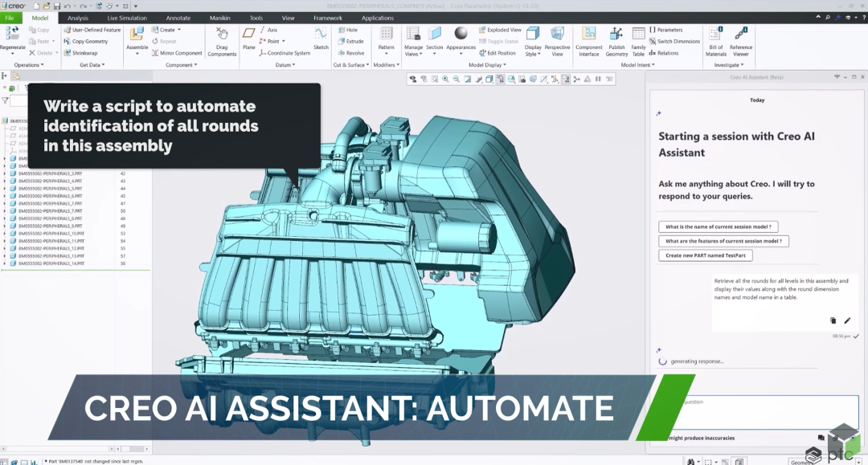This screenshot has height=465, width=868.
Task: Click the Pattern tool icon
Action: tap(386, 35)
